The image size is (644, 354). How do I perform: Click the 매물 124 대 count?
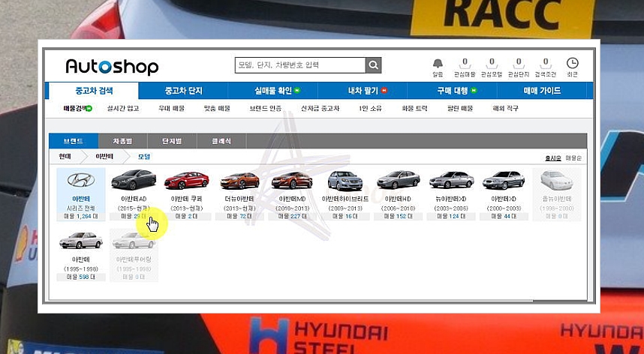pos(451,216)
